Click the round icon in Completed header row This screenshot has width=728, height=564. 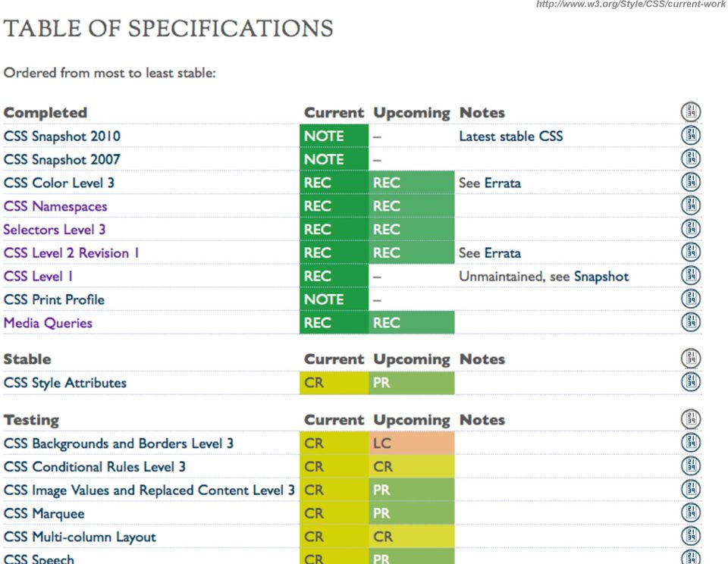pos(691,112)
